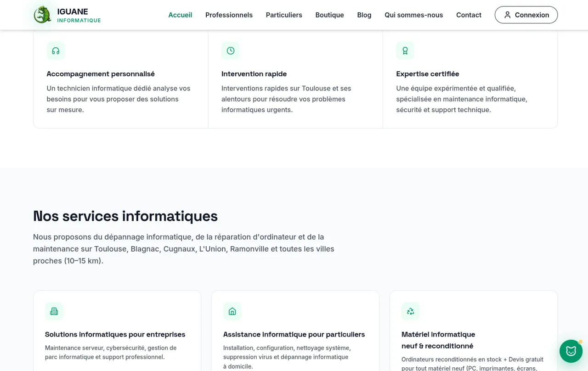Image resolution: width=588 pixels, height=371 pixels.
Task: Click the headset icon for Accompagnement personnalisé
Action: coord(56,51)
